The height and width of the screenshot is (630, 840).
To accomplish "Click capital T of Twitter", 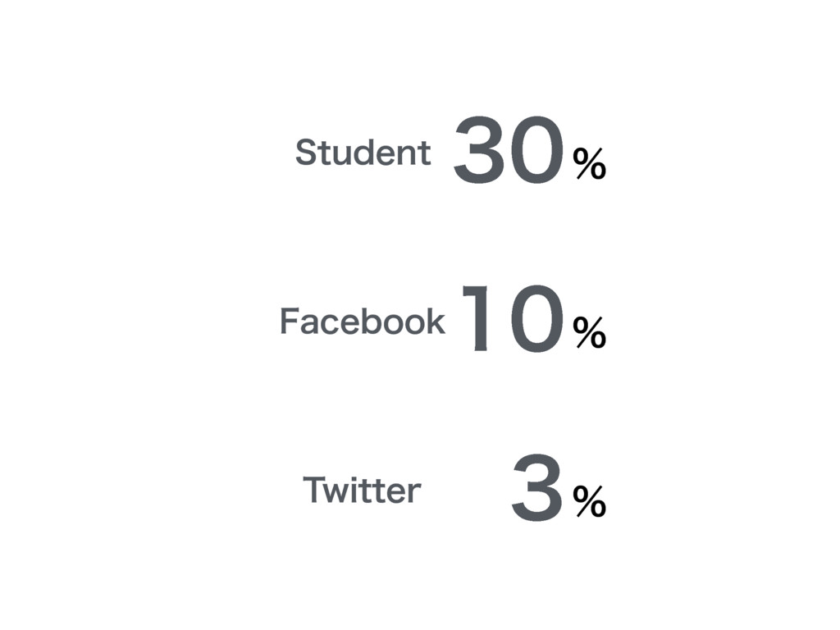I will coord(316,489).
